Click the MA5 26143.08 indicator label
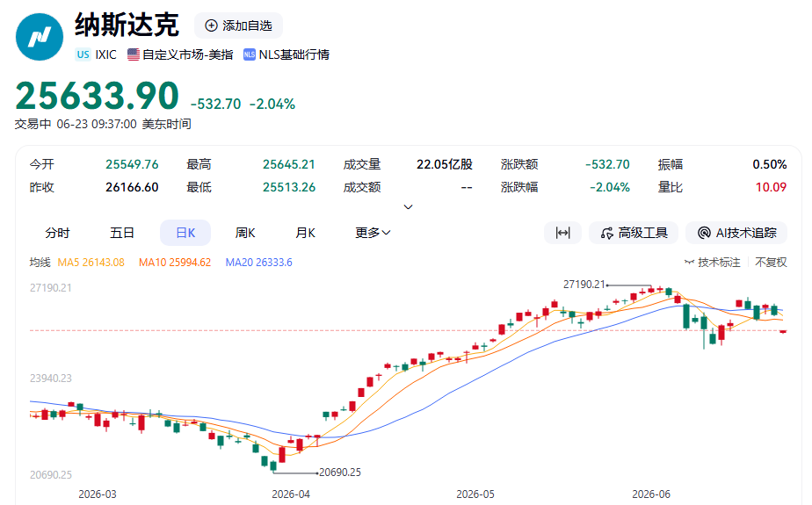This screenshot has width=812, height=505. coord(91,263)
